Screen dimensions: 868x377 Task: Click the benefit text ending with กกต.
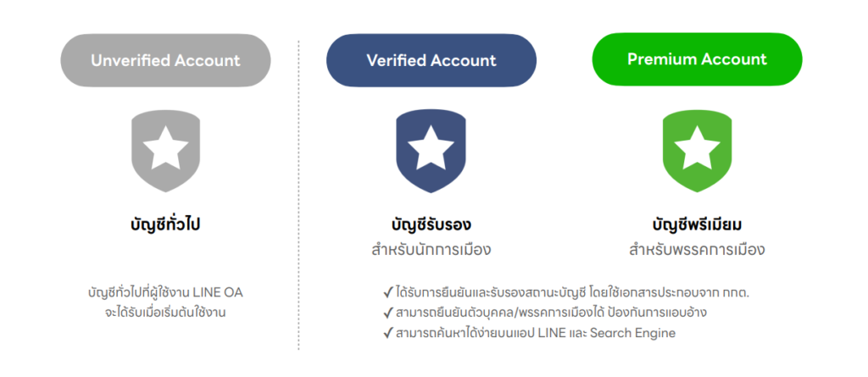click(572, 292)
